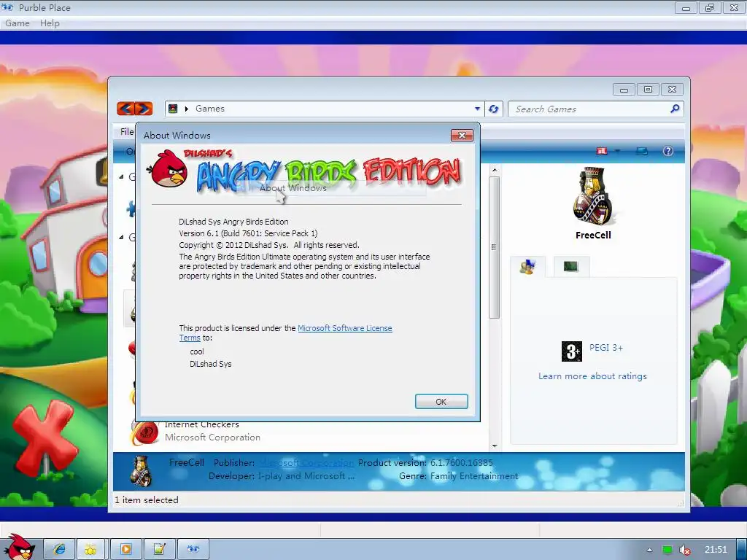Click the green tray icon
Screen dimensions: 747x560
[x=667, y=550]
